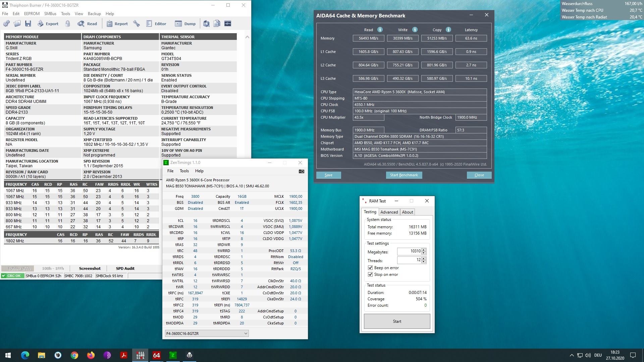Open File menu in ZenTimings
Screen dimensions: 644x362
click(170, 171)
